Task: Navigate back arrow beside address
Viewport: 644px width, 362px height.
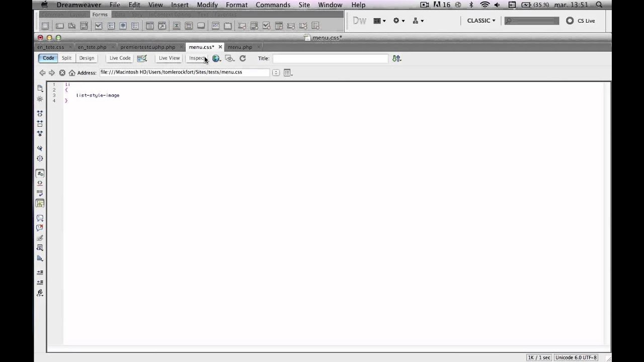Action: click(x=42, y=73)
